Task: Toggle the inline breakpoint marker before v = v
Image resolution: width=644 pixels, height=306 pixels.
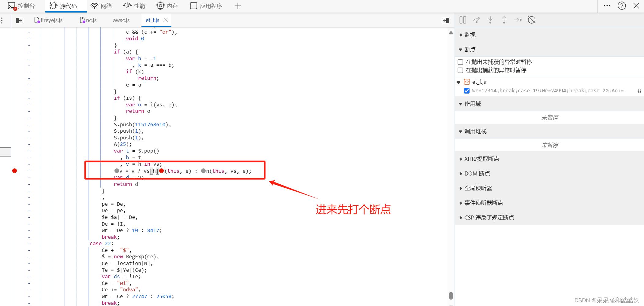Action: coord(117,171)
